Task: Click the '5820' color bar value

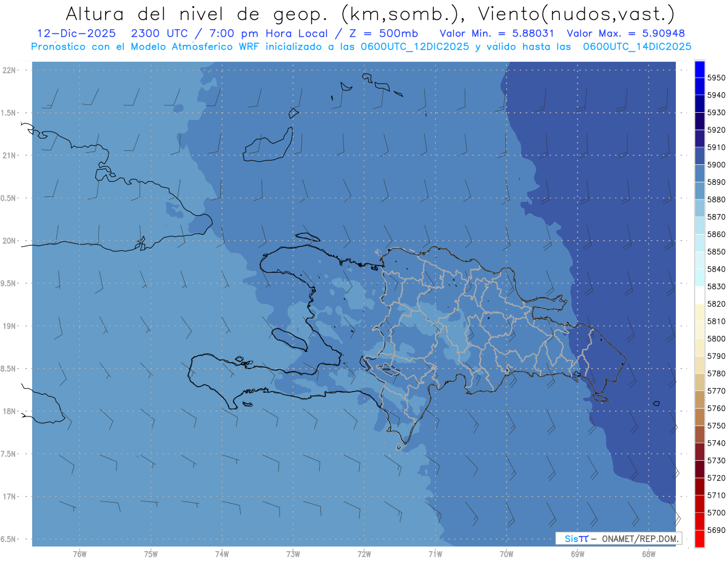Action: point(716,304)
